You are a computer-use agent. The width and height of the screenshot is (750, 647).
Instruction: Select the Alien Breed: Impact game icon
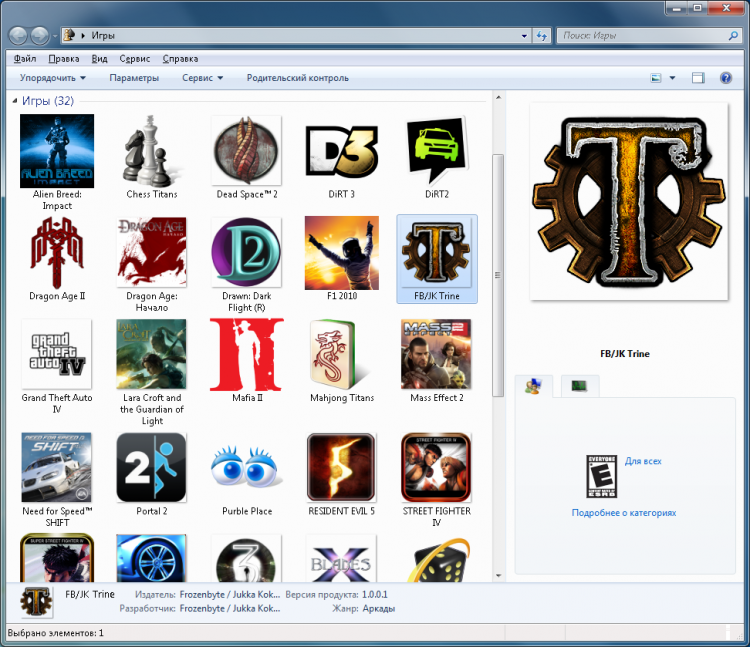(57, 151)
